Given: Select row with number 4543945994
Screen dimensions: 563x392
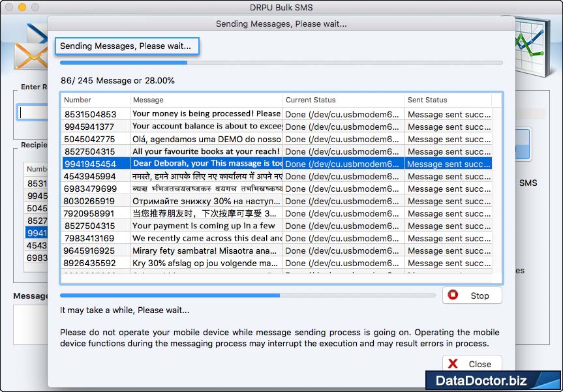Looking at the screenshot, I should pyautogui.click(x=277, y=176).
